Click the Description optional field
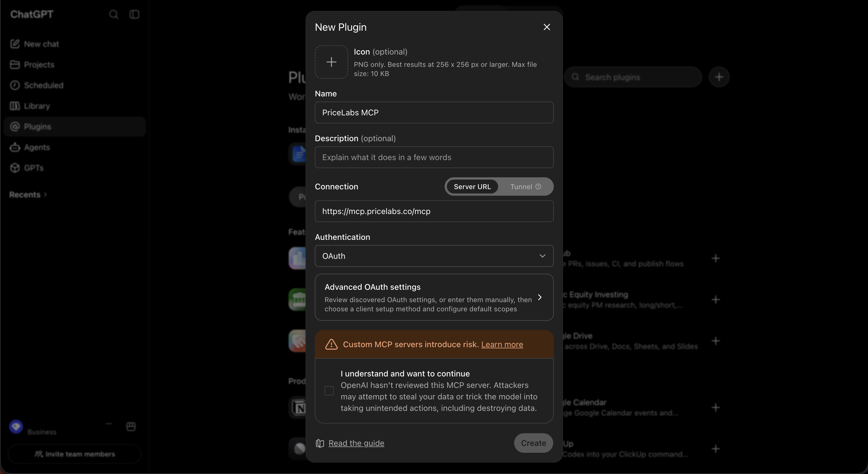The image size is (868, 474). pyautogui.click(x=434, y=157)
